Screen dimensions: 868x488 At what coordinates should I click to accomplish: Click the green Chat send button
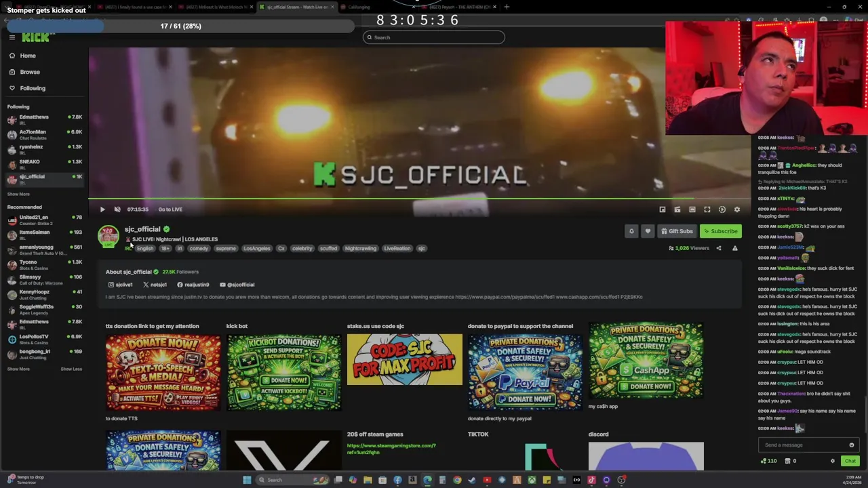[x=850, y=461]
